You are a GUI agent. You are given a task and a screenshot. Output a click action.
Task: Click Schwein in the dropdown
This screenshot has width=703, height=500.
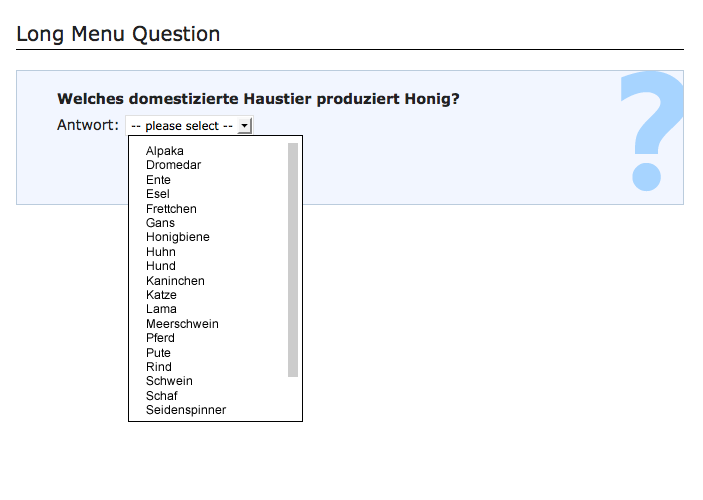(x=169, y=381)
